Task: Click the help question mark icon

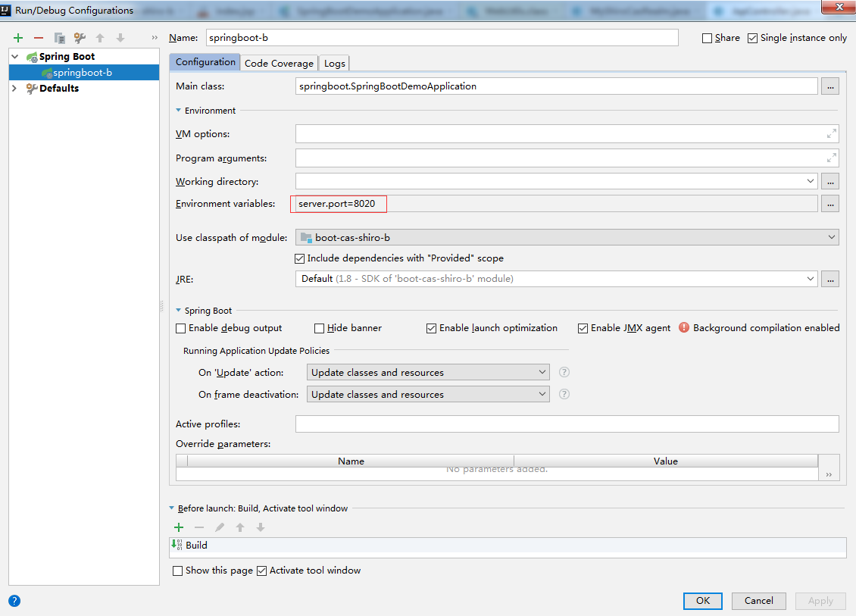Action: click(x=14, y=601)
